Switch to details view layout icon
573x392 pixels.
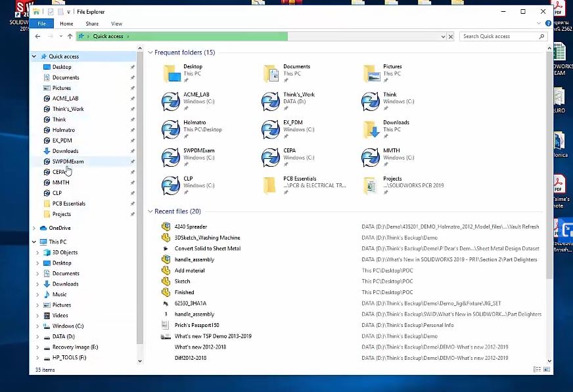(x=538, y=370)
